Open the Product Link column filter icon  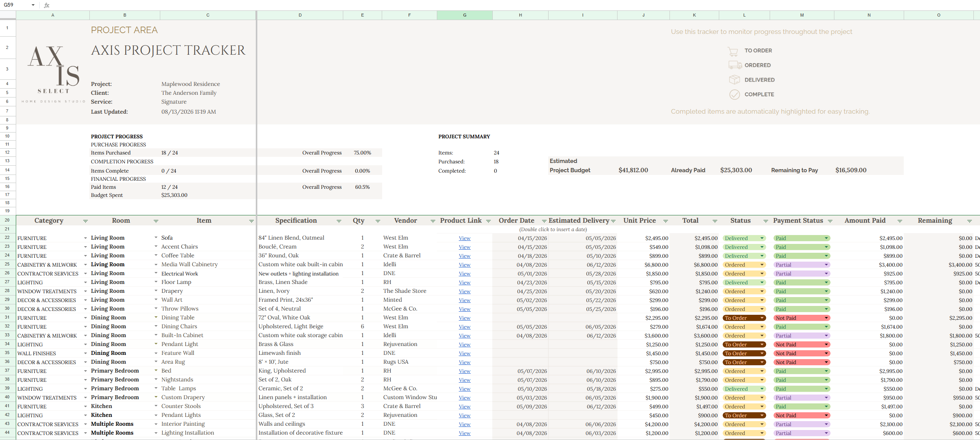tap(488, 221)
